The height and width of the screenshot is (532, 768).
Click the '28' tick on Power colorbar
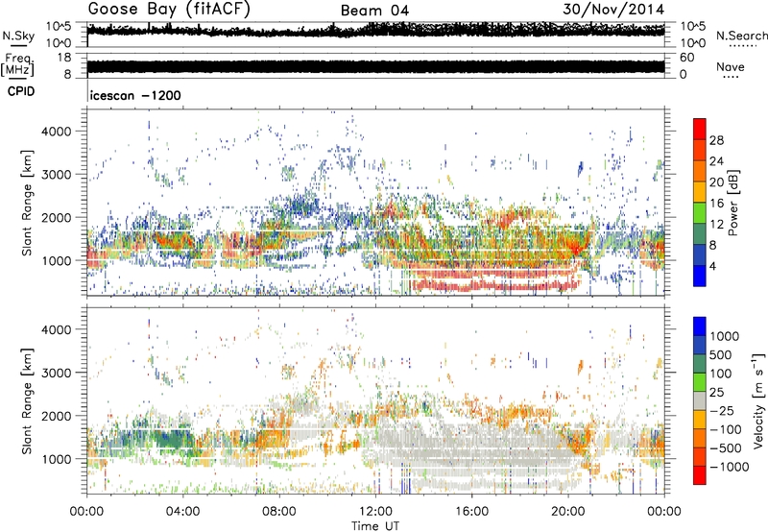click(716, 140)
